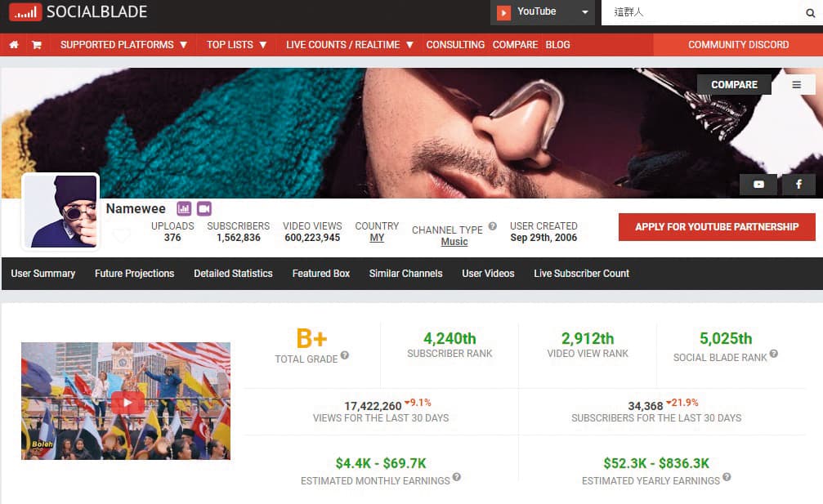Click the purple video camera badge

(x=204, y=209)
